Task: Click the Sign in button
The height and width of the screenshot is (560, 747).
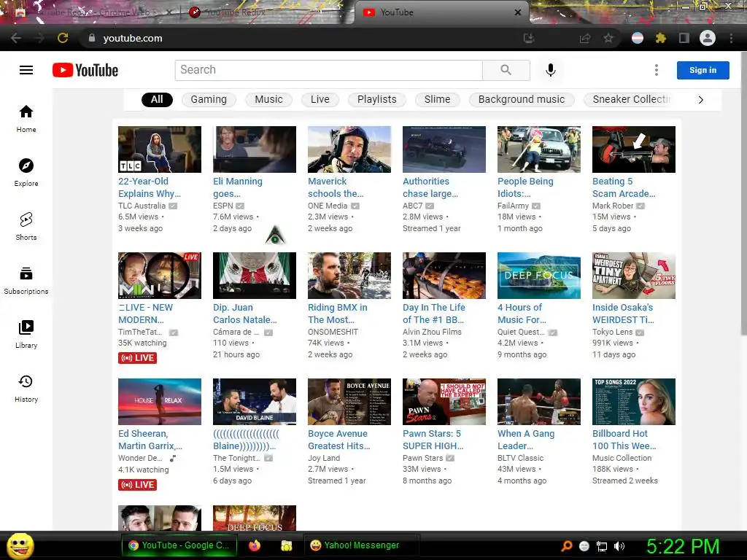Action: pyautogui.click(x=703, y=70)
